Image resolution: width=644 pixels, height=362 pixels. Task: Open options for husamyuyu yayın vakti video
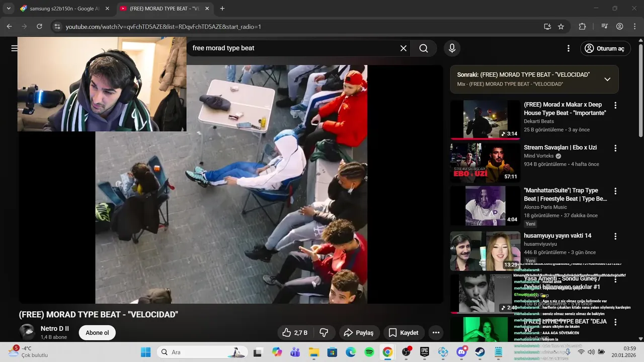615,236
